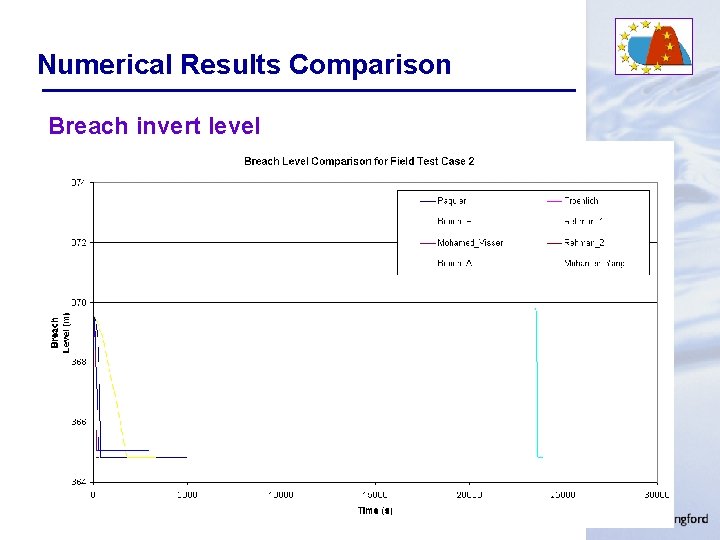The width and height of the screenshot is (720, 540).
Task: Click the '368' y-axis tick label
Action: pyautogui.click(x=79, y=362)
